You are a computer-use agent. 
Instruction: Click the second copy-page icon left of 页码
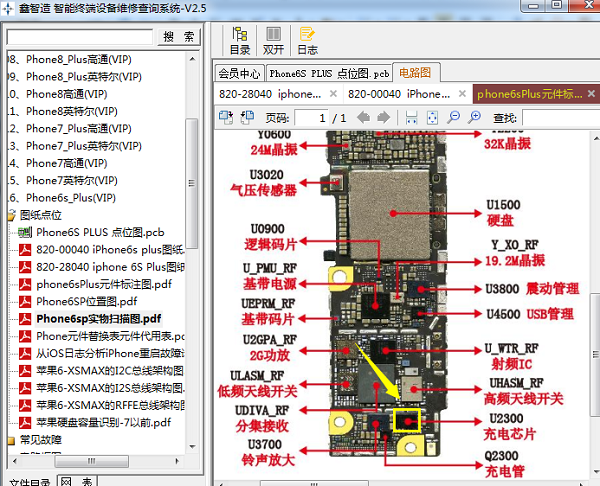tap(247, 117)
